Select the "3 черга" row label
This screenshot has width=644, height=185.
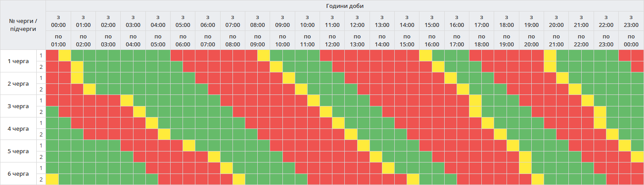(x=19, y=106)
